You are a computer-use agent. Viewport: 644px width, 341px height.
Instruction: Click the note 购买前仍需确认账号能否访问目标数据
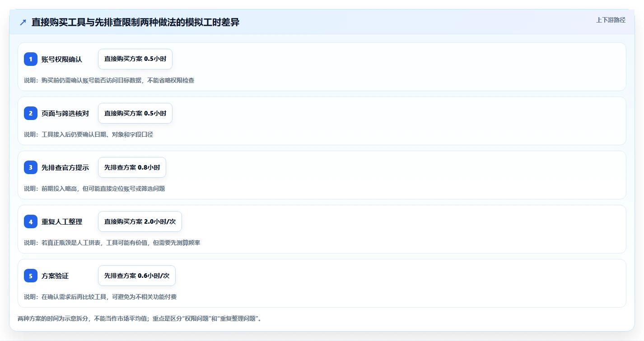tap(109, 80)
